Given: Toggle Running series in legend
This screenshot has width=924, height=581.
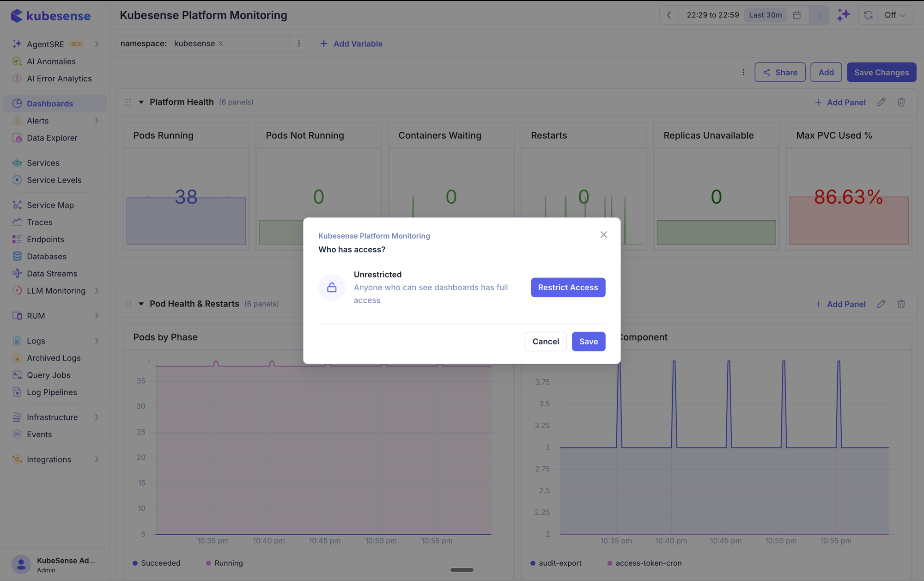Looking at the screenshot, I should click(224, 563).
